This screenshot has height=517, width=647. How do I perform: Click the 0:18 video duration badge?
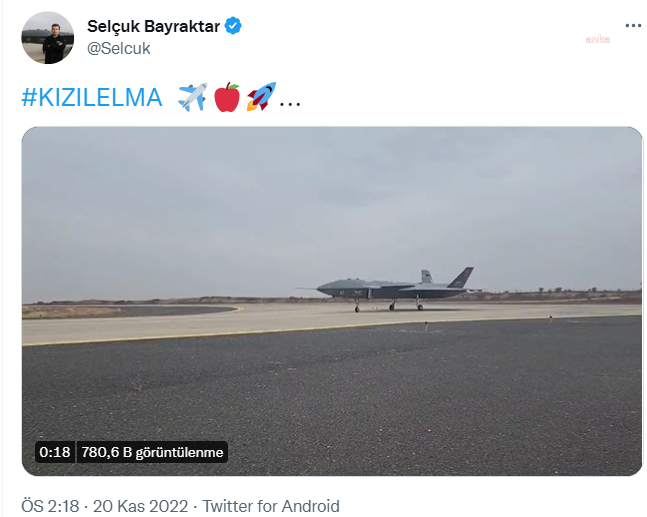click(55, 452)
